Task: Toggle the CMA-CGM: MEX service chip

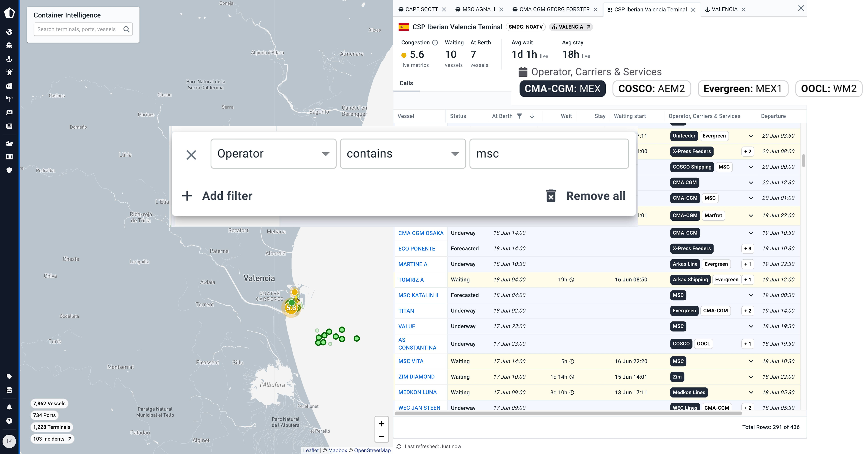Action: pos(562,89)
